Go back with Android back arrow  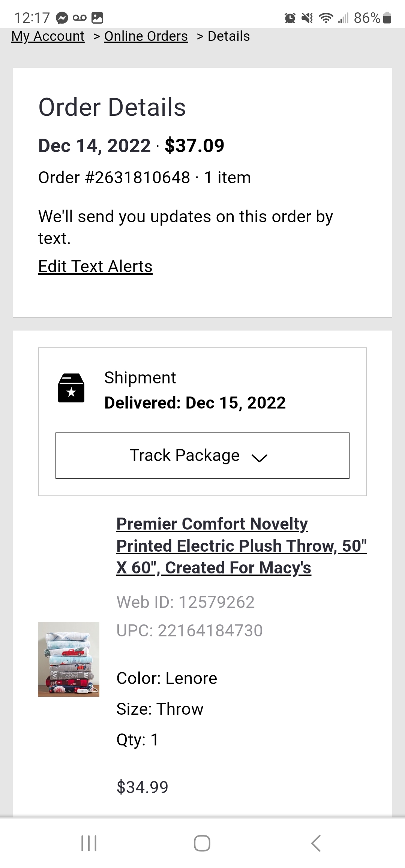(316, 843)
